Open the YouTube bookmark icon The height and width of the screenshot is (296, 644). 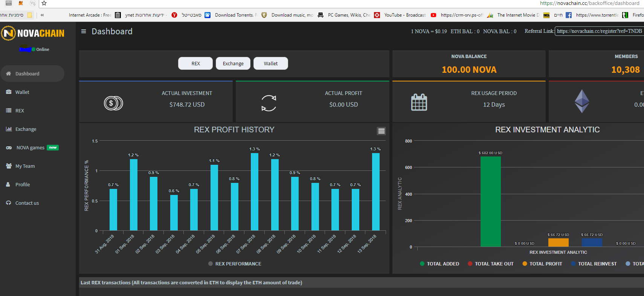coord(433,15)
